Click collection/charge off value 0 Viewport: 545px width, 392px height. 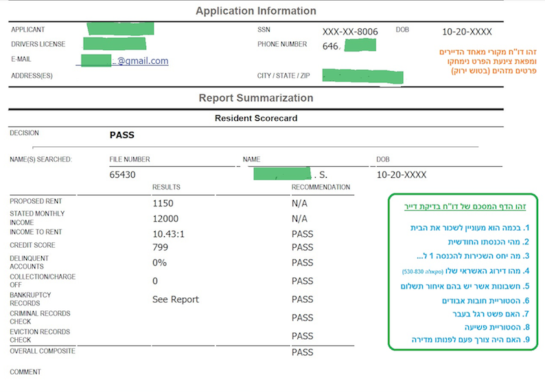pos(155,281)
